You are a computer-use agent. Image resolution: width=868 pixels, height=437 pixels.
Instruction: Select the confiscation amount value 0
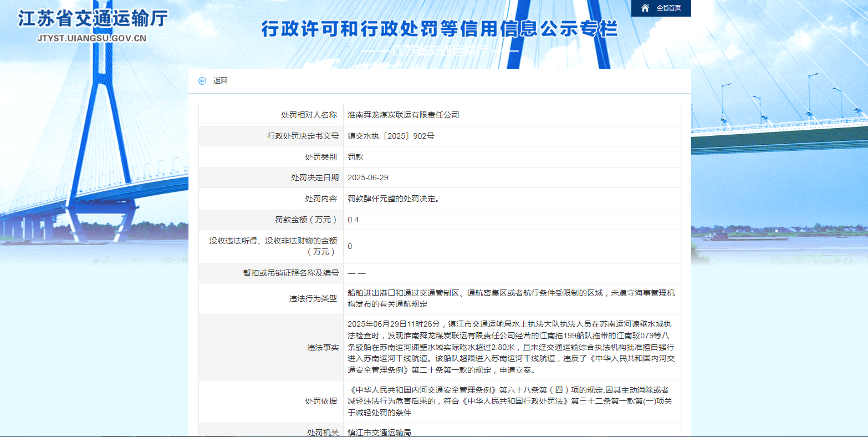coord(350,246)
